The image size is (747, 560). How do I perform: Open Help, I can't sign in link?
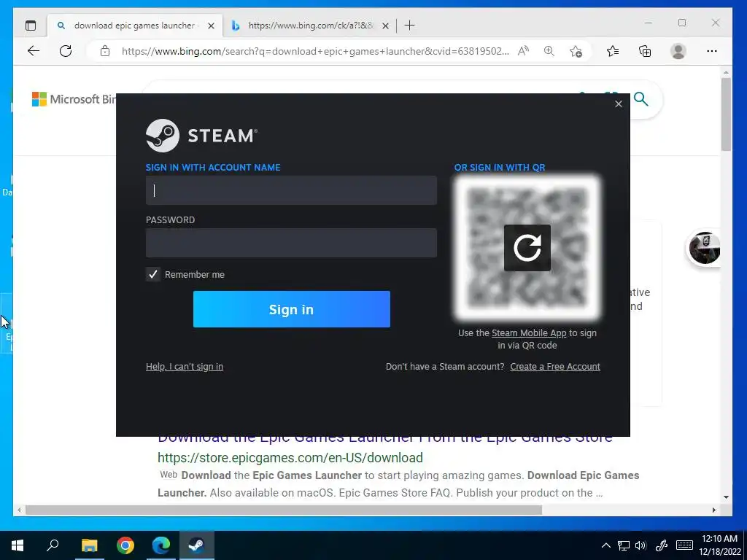(185, 366)
